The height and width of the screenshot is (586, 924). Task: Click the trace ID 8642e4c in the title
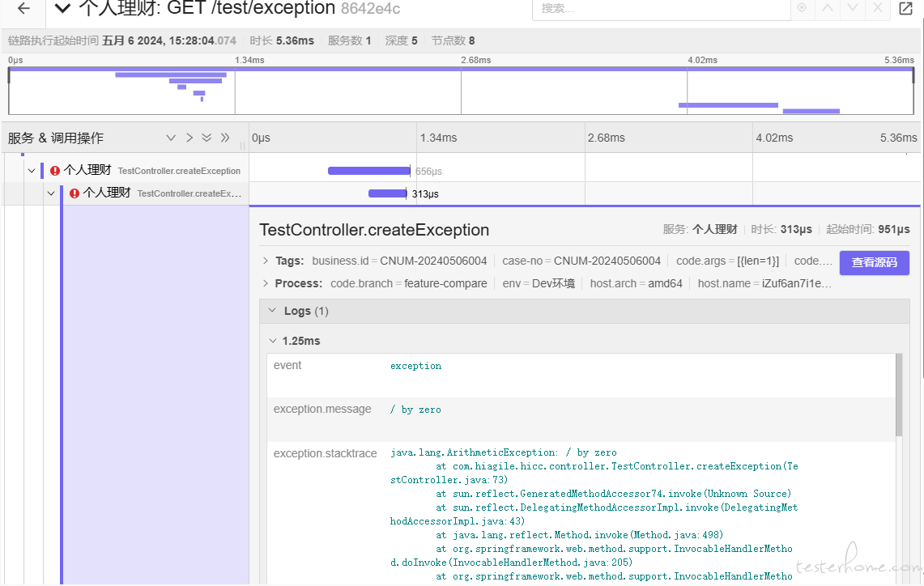click(x=371, y=9)
